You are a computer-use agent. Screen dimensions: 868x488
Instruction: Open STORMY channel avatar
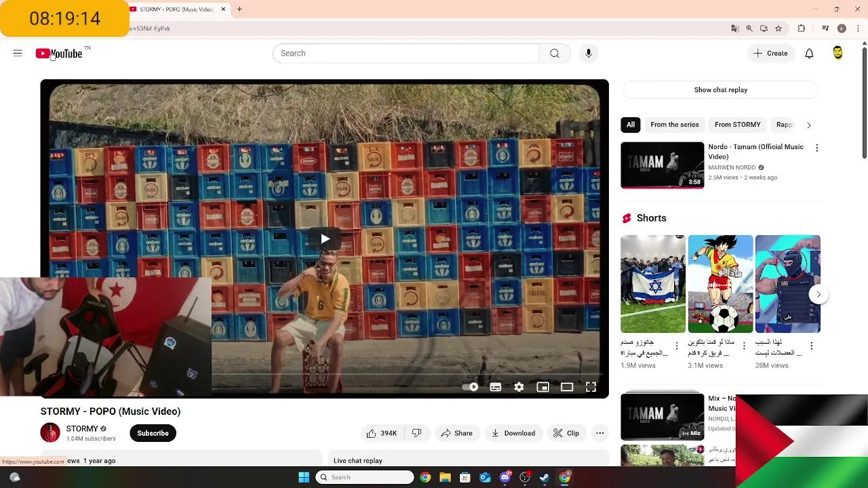coord(50,432)
